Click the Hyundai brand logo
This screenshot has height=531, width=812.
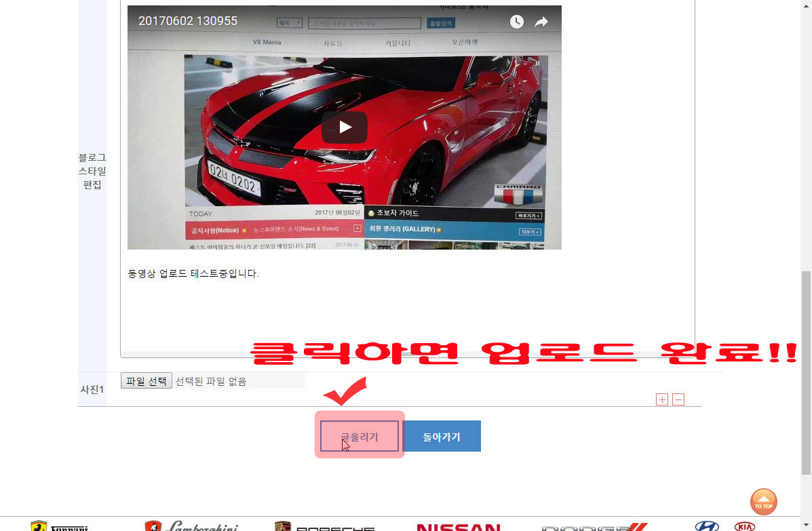pos(707,526)
